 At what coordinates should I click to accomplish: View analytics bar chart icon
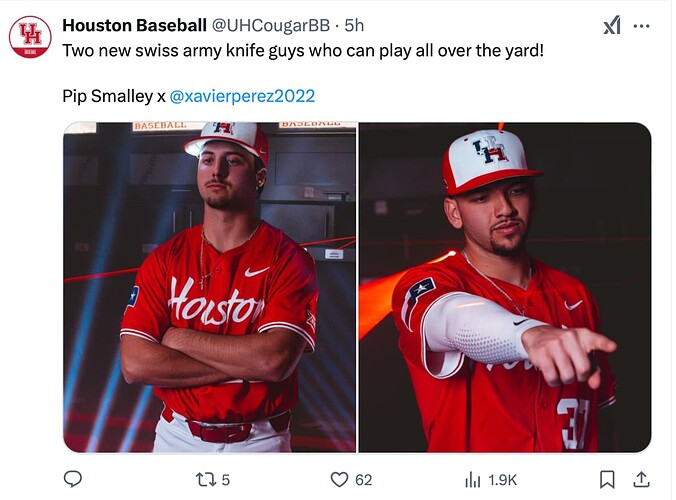pyautogui.click(x=473, y=480)
